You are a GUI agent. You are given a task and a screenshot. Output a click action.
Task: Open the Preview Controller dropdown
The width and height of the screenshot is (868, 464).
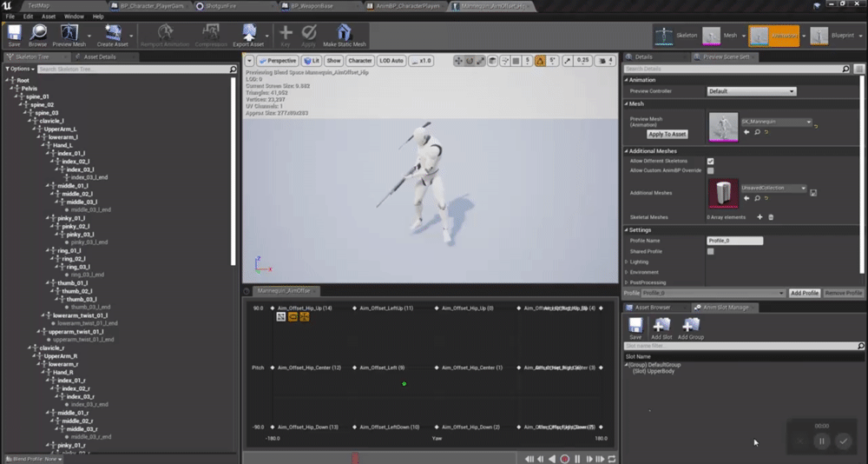point(751,91)
